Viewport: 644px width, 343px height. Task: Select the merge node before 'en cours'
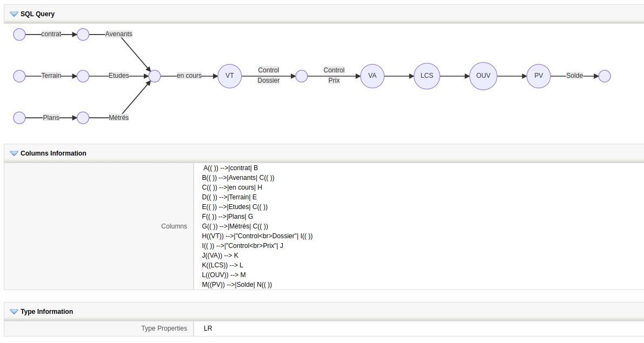pyautogui.click(x=155, y=76)
